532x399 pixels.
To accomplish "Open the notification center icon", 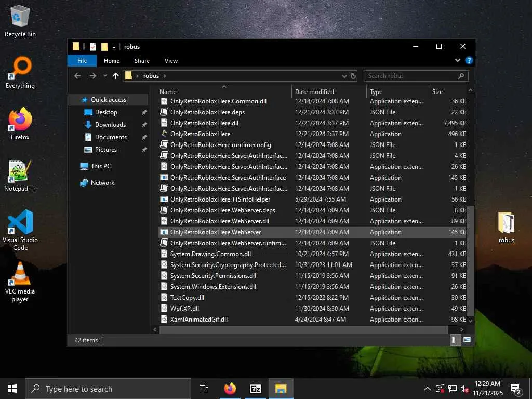I will pyautogui.click(x=516, y=389).
